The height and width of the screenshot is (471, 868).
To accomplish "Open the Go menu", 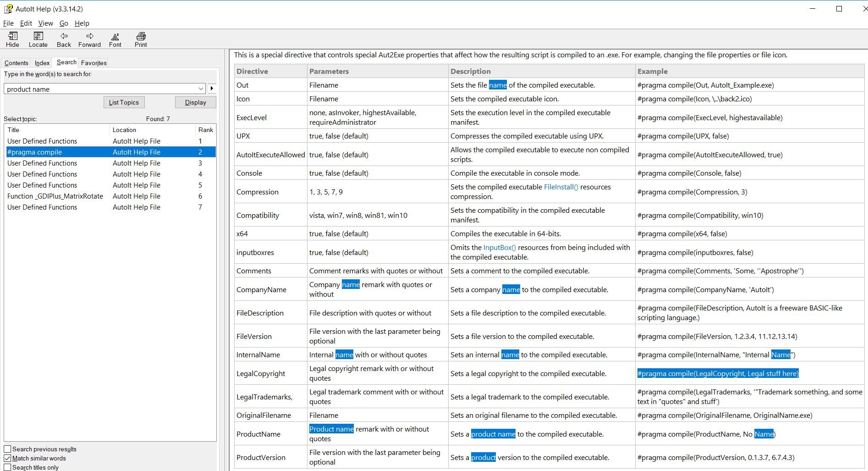I will (x=64, y=23).
